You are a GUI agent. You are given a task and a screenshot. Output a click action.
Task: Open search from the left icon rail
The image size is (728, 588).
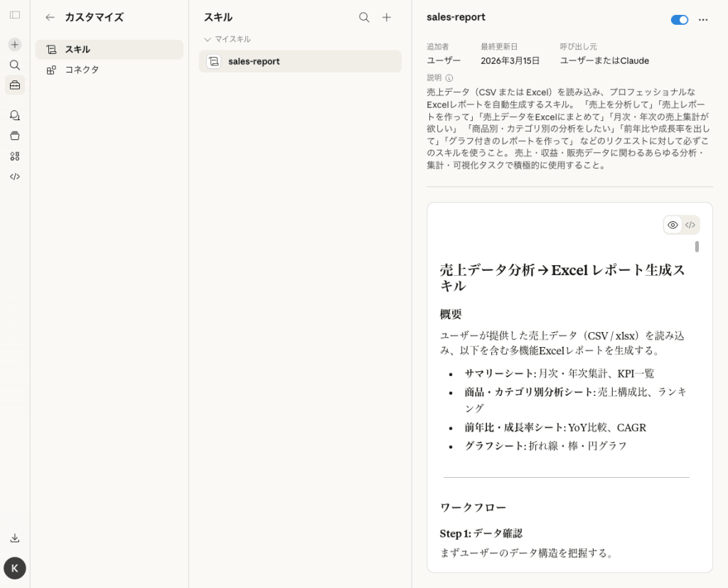pyautogui.click(x=15, y=65)
